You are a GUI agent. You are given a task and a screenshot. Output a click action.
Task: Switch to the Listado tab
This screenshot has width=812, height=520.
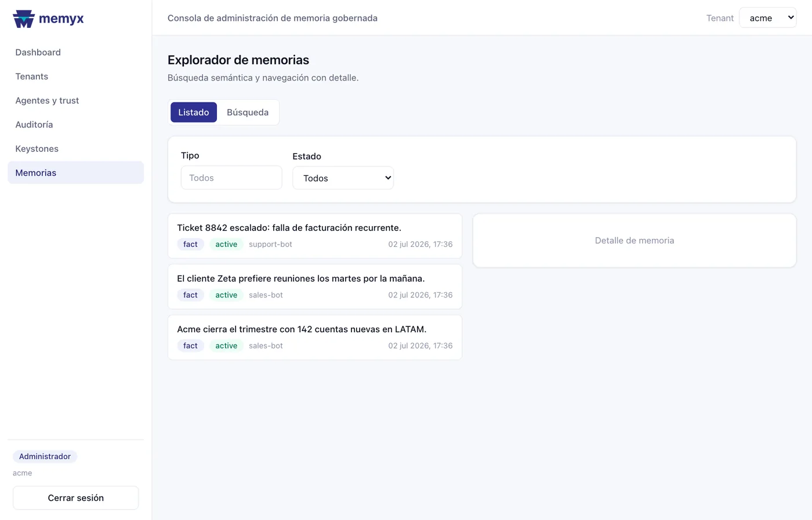pos(194,112)
